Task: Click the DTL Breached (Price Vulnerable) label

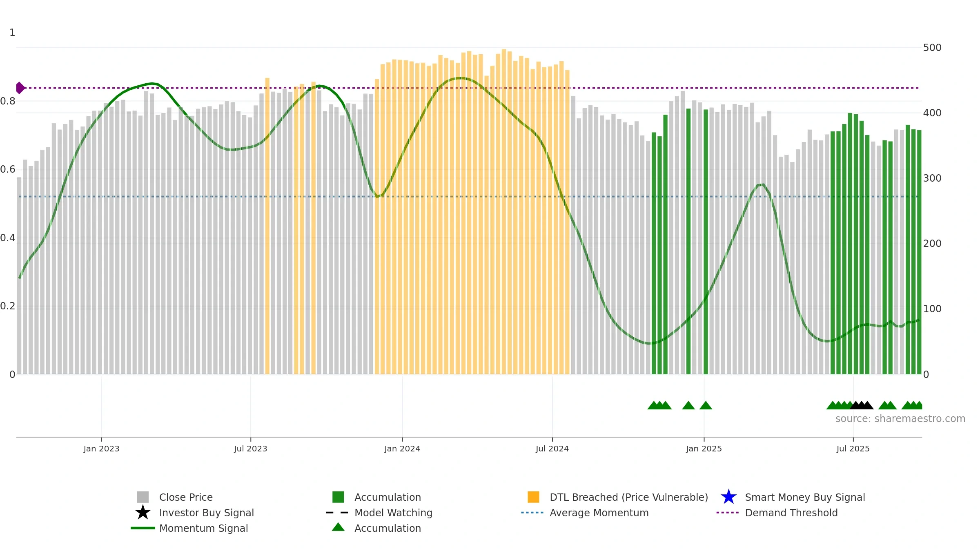Action: [629, 497]
